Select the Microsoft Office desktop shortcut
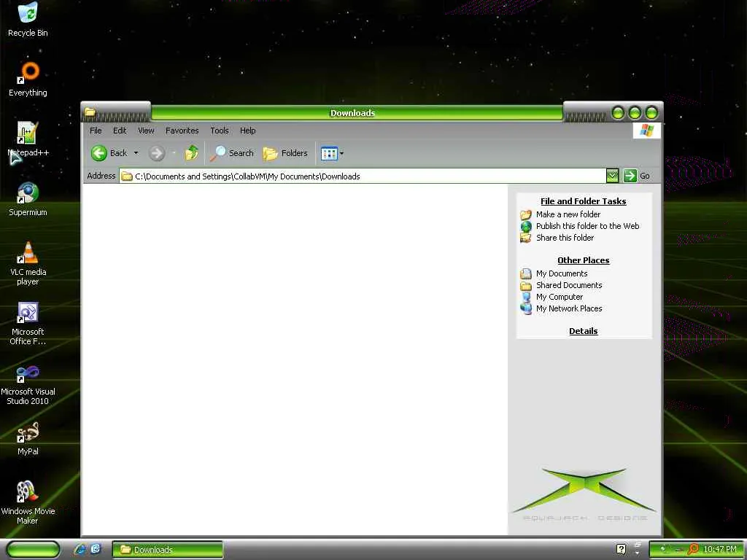747x560 pixels. point(28,323)
